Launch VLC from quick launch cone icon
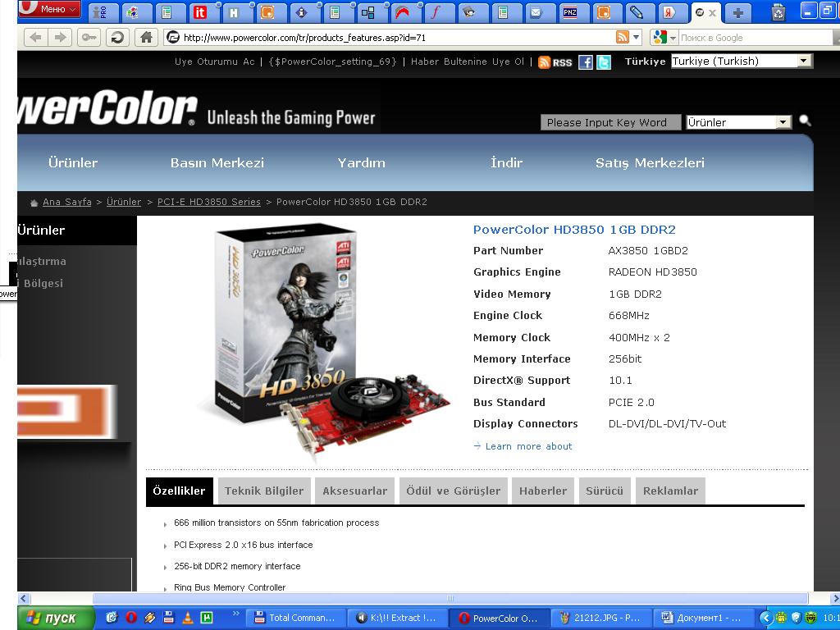840x630 pixels. point(188,618)
